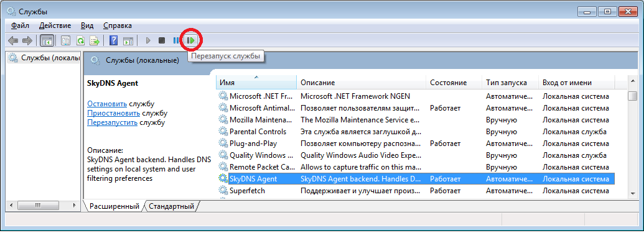Click 'Работает' status in Plug-and-Play row
This screenshot has height=233, width=644.
tap(446, 144)
